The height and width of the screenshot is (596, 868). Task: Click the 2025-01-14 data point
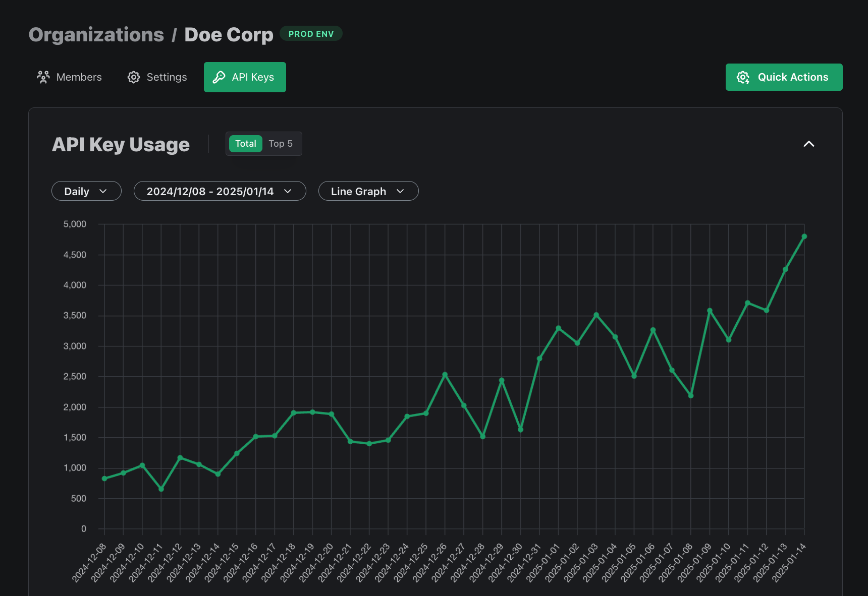click(804, 236)
